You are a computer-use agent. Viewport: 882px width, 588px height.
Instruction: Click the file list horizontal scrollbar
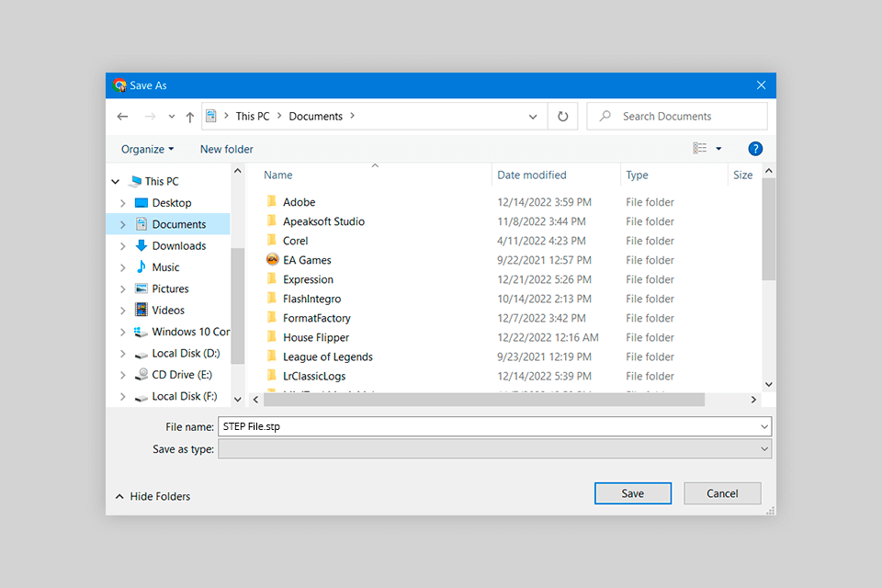(484, 400)
